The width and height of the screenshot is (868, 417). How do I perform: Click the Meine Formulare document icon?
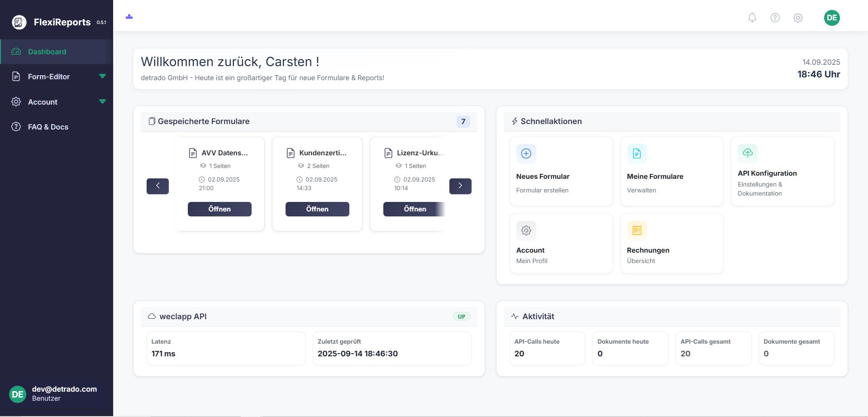[x=637, y=153]
